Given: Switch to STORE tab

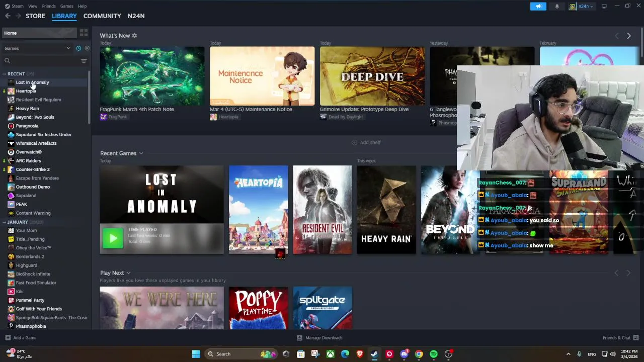Looking at the screenshot, I should coord(35,16).
